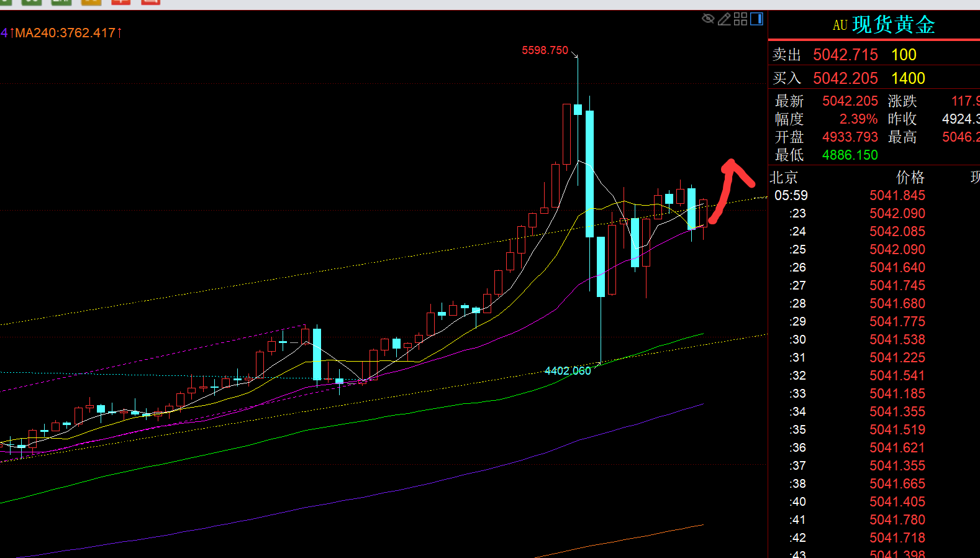This screenshot has height=558, width=980.
Task: Select the :30 tick price 5041.538
Action: [897, 340]
